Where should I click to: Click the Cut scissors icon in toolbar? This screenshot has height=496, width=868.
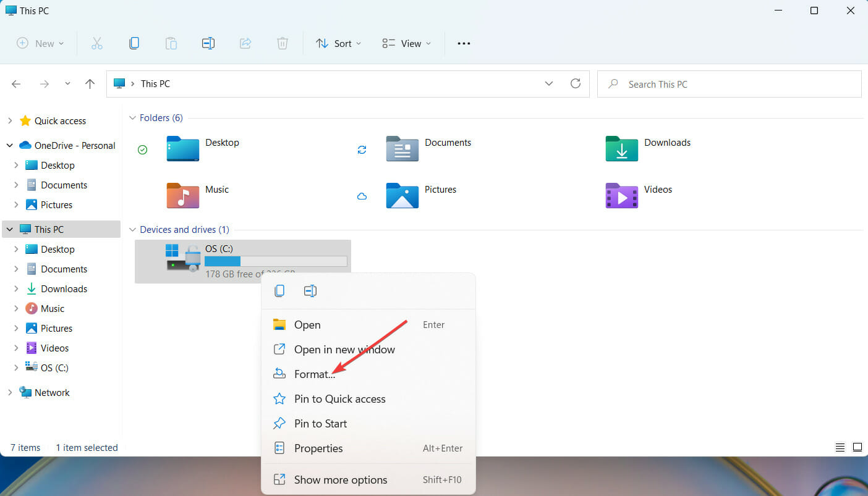coord(96,43)
